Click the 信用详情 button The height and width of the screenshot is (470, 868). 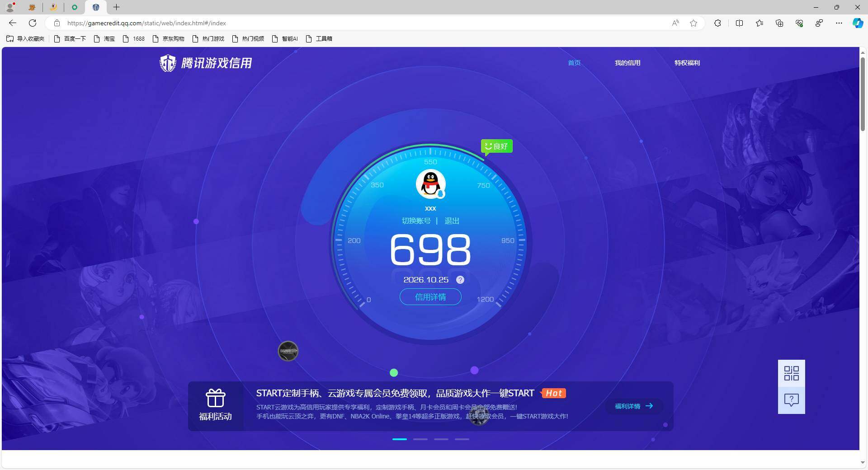click(x=430, y=297)
